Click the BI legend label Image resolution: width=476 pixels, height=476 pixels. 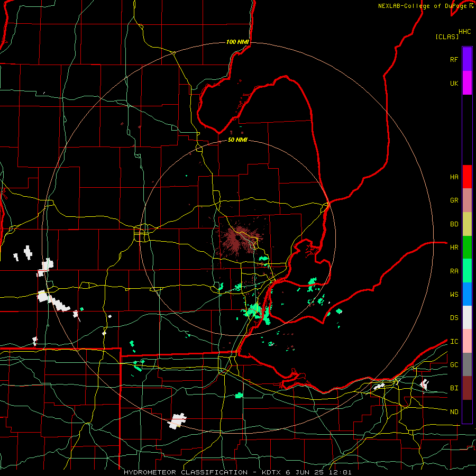pyautogui.click(x=454, y=388)
